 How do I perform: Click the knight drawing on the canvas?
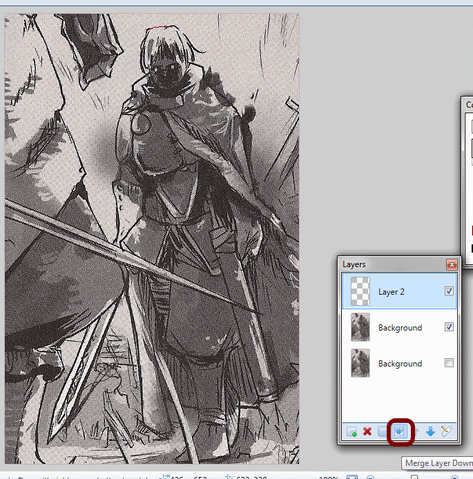tap(152, 239)
